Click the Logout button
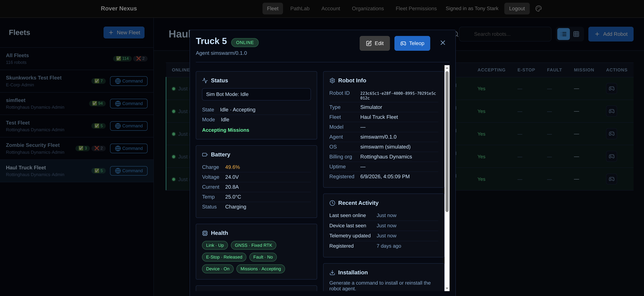The width and height of the screenshot is (644, 296). 517,9
